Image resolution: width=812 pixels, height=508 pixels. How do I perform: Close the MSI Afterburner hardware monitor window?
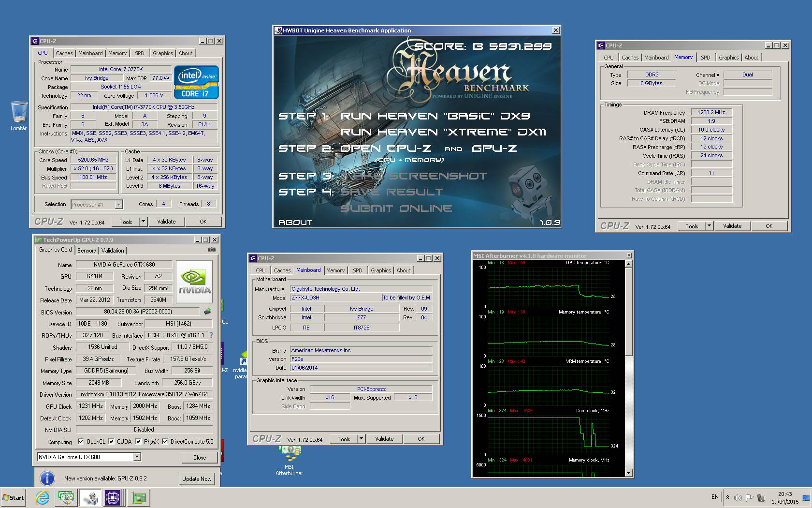coord(629,255)
